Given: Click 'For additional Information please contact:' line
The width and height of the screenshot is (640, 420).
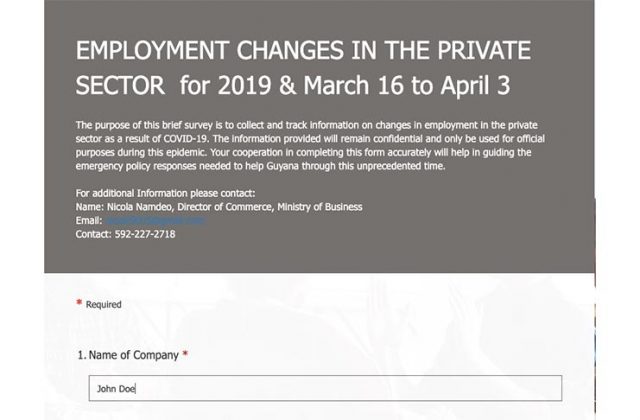Looking at the screenshot, I should [x=165, y=193].
